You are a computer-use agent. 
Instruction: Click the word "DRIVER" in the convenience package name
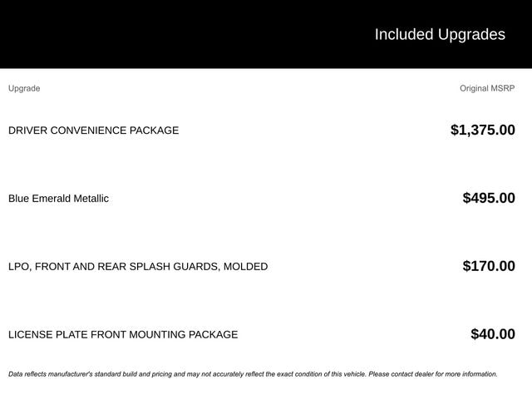(x=27, y=131)
